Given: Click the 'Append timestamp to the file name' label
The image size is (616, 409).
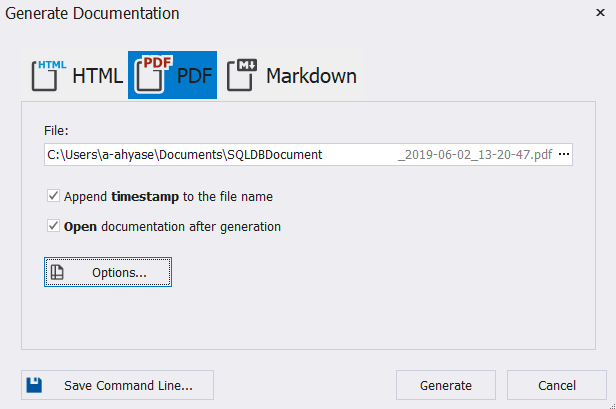Looking at the screenshot, I should tap(168, 196).
